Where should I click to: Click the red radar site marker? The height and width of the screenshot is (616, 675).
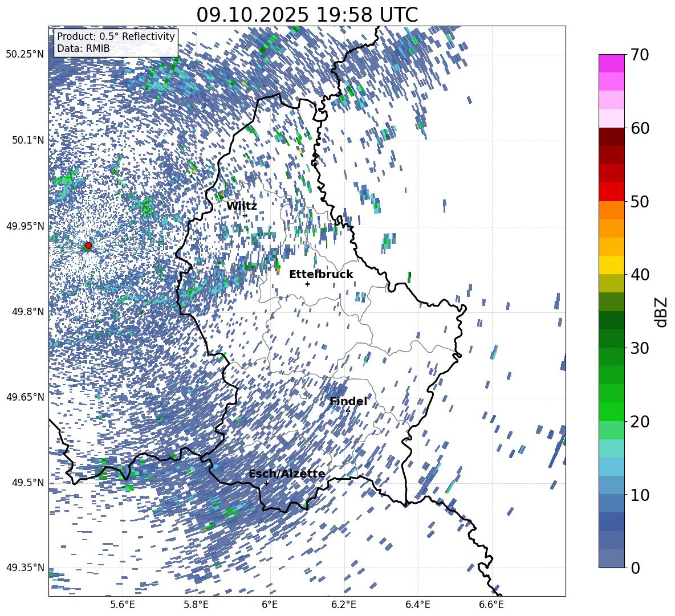pyautogui.click(x=88, y=245)
